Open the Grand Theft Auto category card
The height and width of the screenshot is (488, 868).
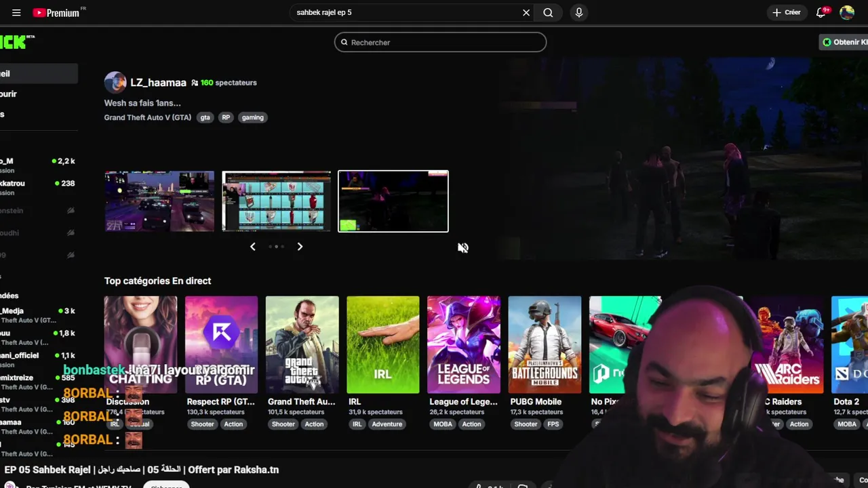pyautogui.click(x=302, y=344)
